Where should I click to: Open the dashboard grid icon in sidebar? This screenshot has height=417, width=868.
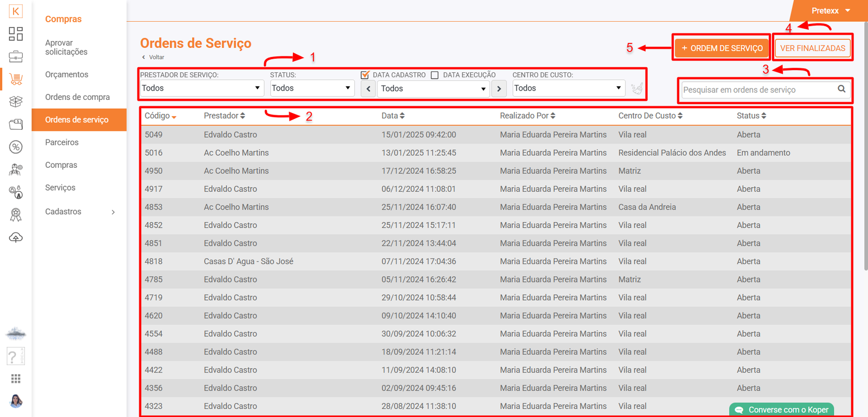tap(16, 34)
